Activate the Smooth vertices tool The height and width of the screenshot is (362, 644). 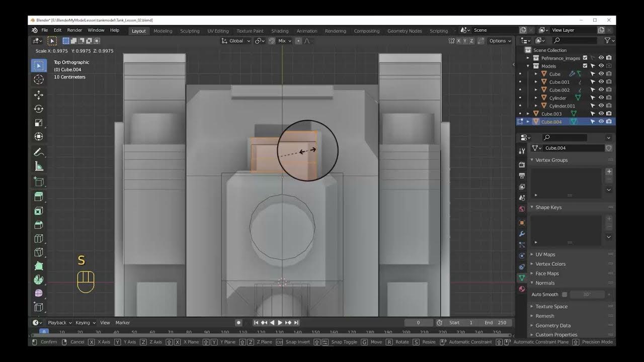(39, 293)
